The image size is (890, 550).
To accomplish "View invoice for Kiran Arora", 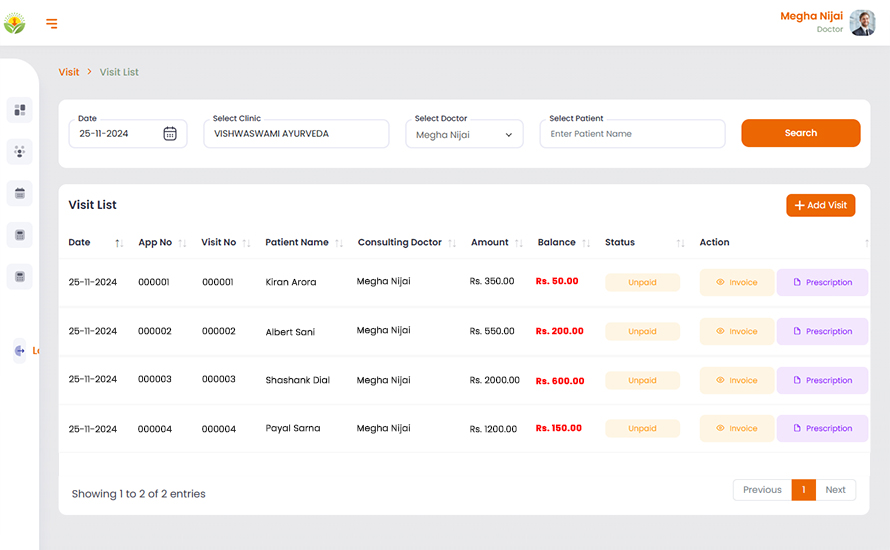I will (737, 283).
